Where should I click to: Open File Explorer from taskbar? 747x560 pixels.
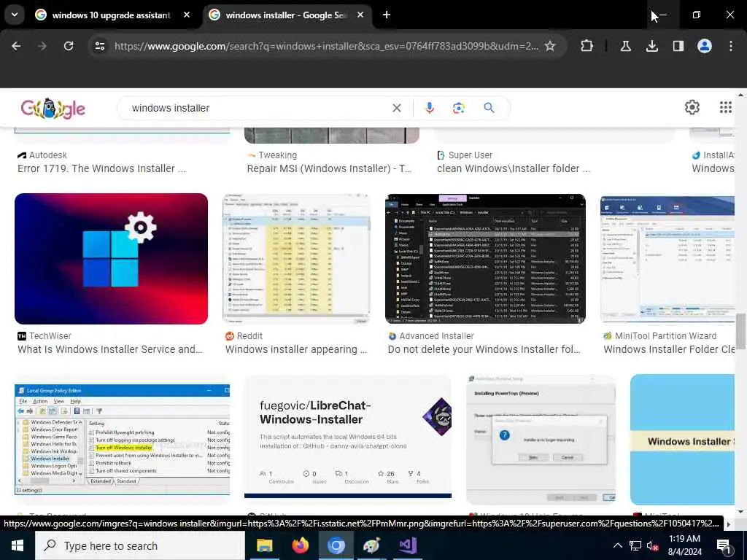(264, 545)
